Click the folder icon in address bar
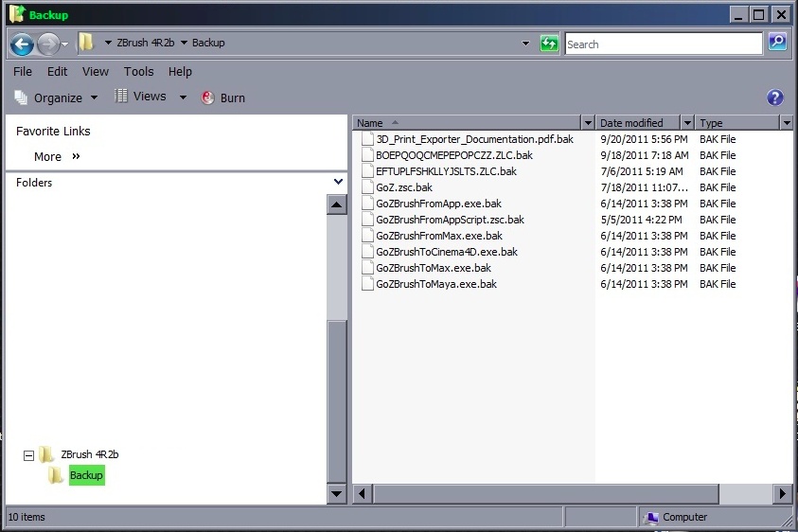This screenshot has width=798, height=532. click(86, 43)
